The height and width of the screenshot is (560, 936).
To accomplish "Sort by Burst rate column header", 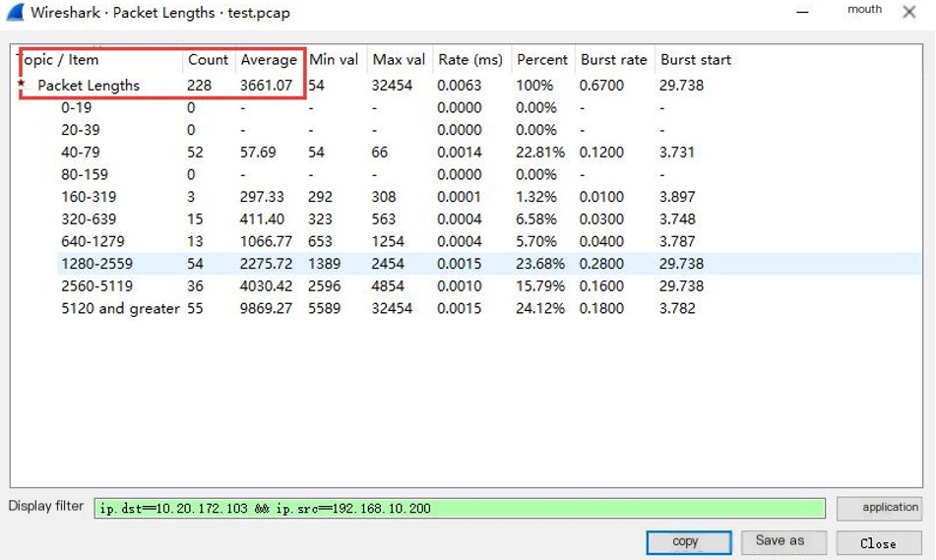I will coord(613,60).
